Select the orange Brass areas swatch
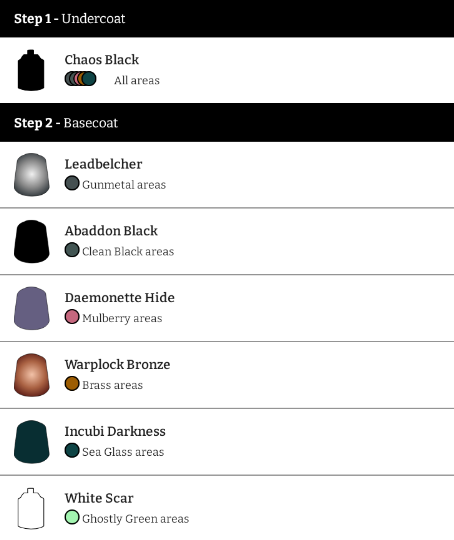 coord(72,384)
